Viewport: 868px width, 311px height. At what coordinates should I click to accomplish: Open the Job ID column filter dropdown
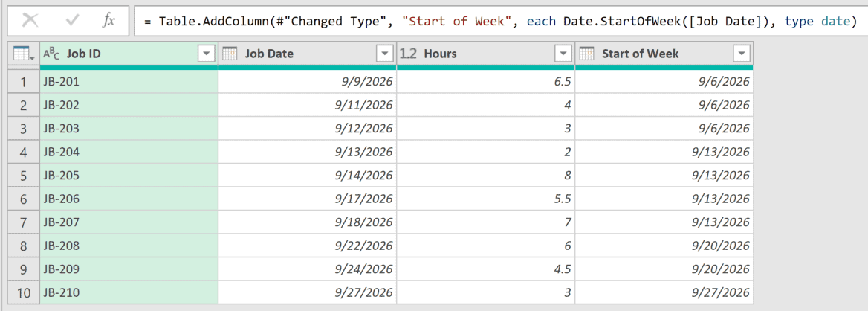(x=206, y=54)
